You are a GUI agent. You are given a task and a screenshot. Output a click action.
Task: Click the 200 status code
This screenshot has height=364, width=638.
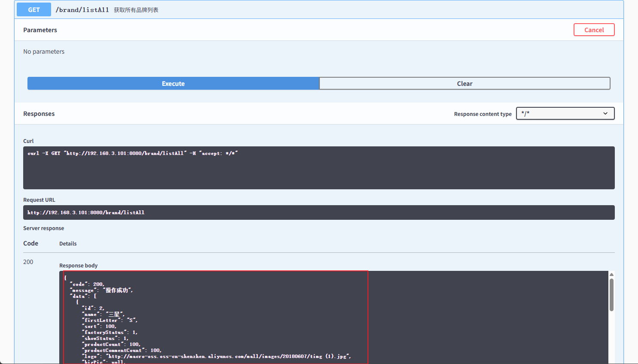point(28,262)
